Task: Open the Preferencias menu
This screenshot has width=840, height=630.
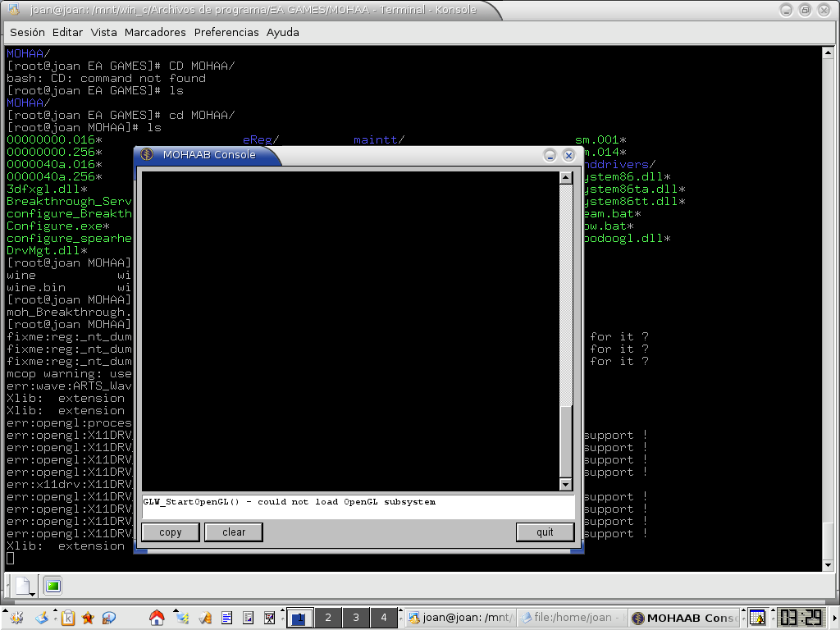Action: pos(226,33)
